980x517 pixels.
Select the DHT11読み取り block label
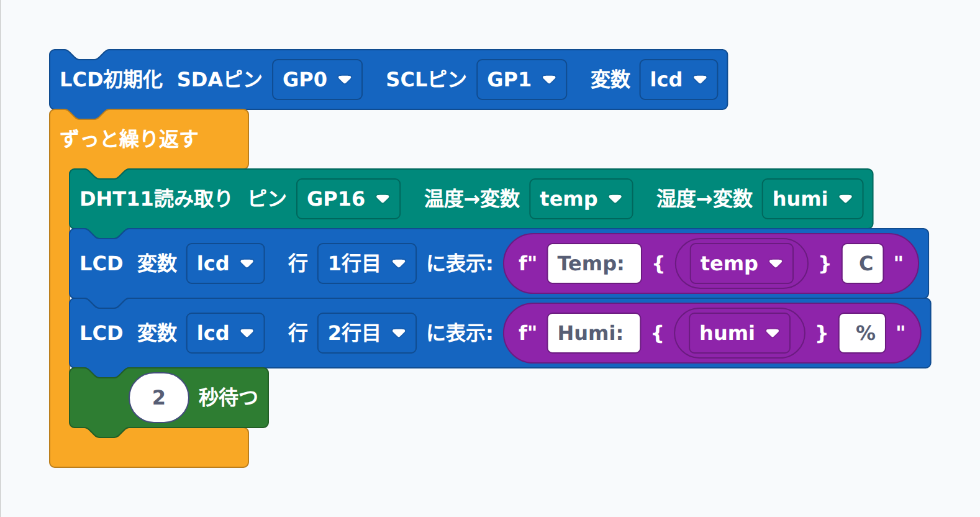(x=155, y=199)
